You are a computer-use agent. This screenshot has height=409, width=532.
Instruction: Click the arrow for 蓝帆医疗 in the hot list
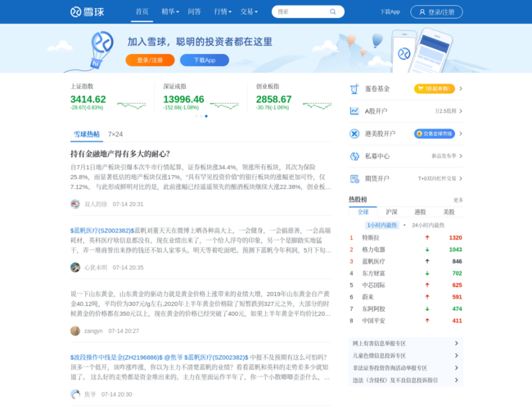pos(427,262)
